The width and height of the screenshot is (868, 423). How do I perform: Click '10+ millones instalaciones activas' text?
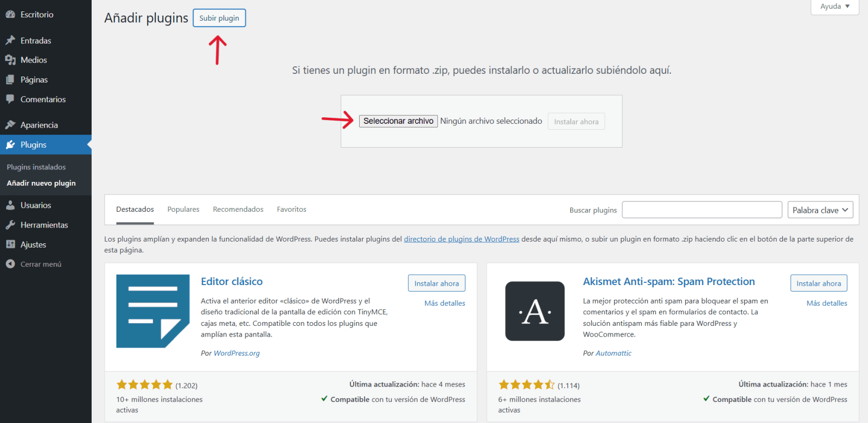(159, 405)
